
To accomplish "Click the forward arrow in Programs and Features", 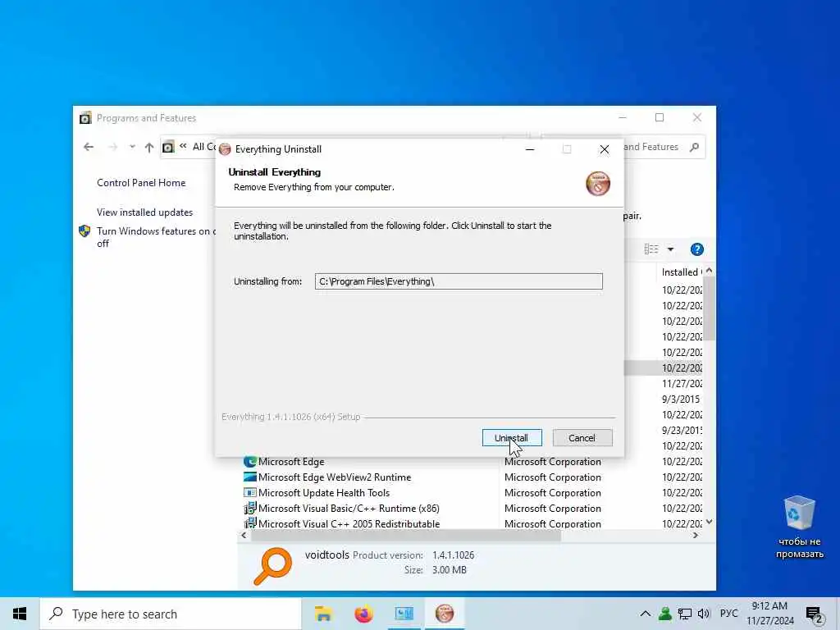I will (112, 147).
